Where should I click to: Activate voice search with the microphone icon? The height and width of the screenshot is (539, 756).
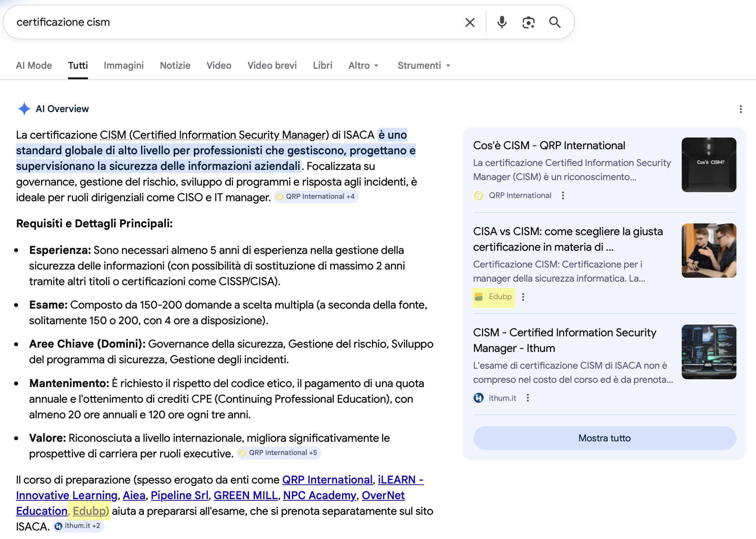pos(502,22)
